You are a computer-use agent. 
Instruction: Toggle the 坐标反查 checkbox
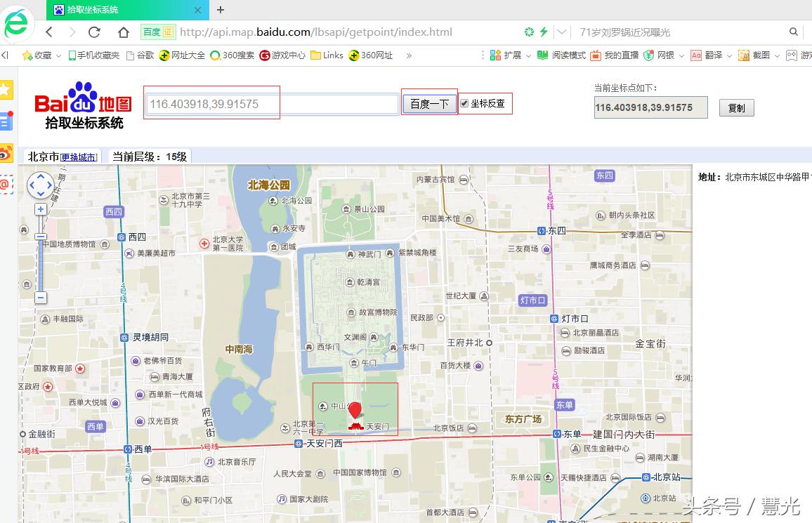pyautogui.click(x=464, y=104)
